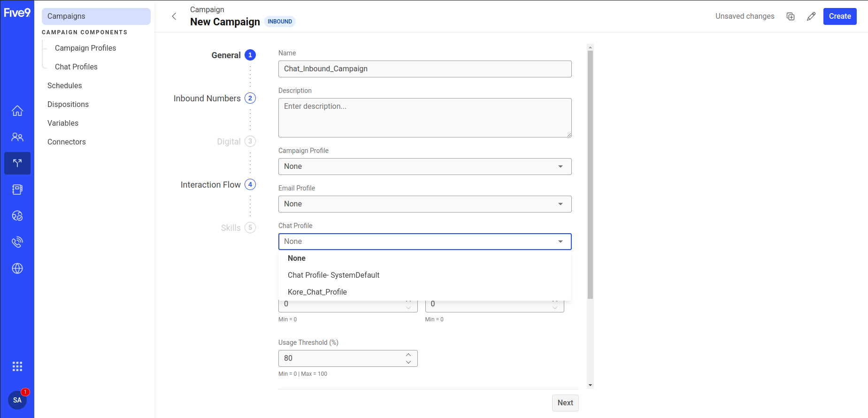Click the Next button
This screenshot has height=418, width=868.
[565, 403]
